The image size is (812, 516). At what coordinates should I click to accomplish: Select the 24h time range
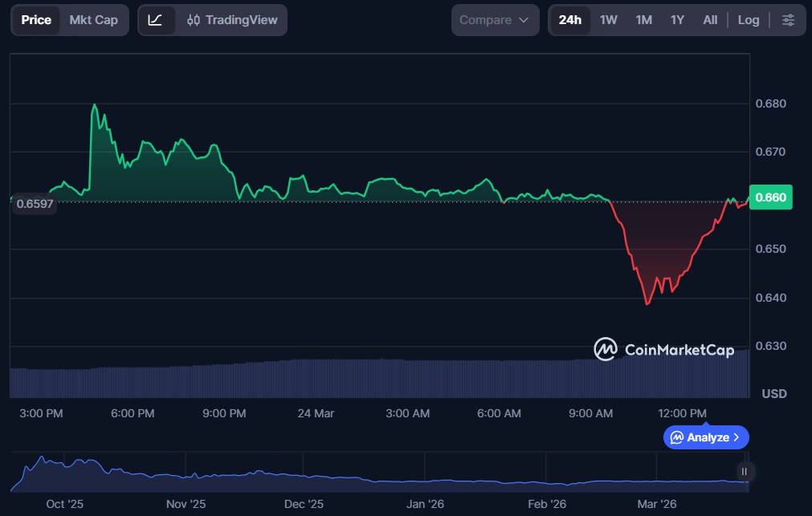[569, 20]
